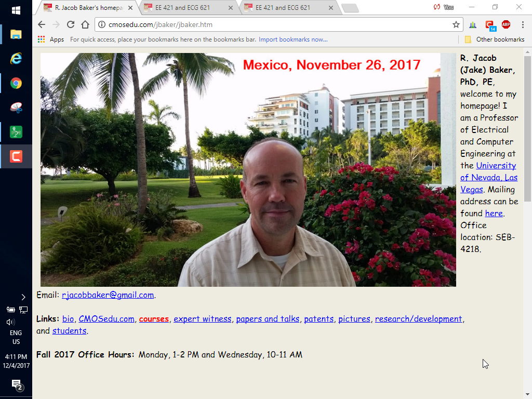Click the browser Forward arrow
The width and height of the screenshot is (532, 399).
[56, 24]
